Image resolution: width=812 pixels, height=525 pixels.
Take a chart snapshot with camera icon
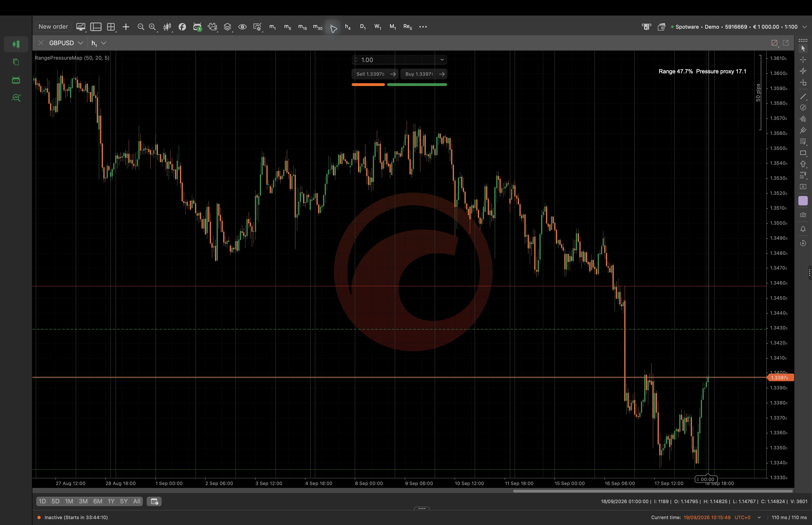[803, 215]
